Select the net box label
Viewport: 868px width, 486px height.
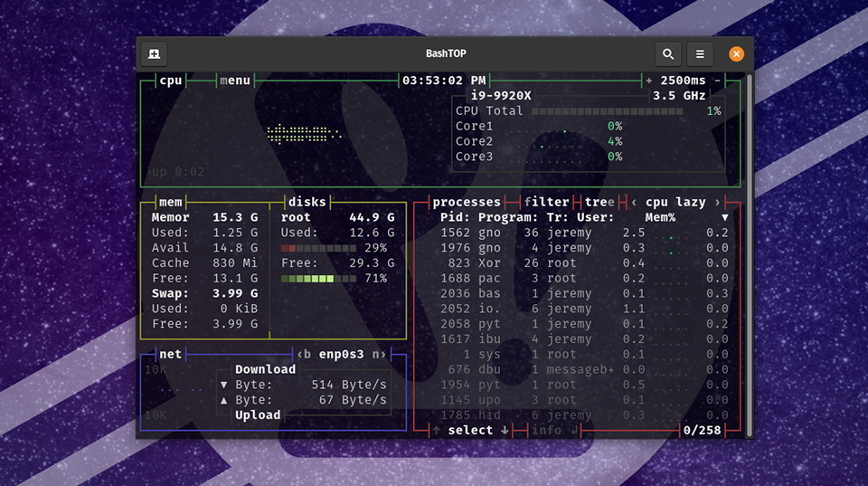pyautogui.click(x=171, y=354)
